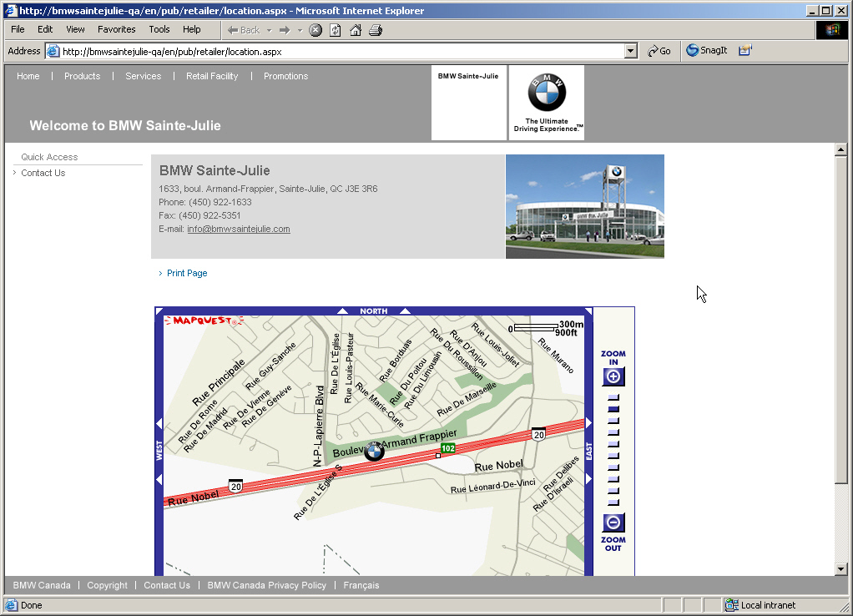Click the info@bmwsaintejulie.com email link
The image size is (853, 616).
[x=238, y=229]
